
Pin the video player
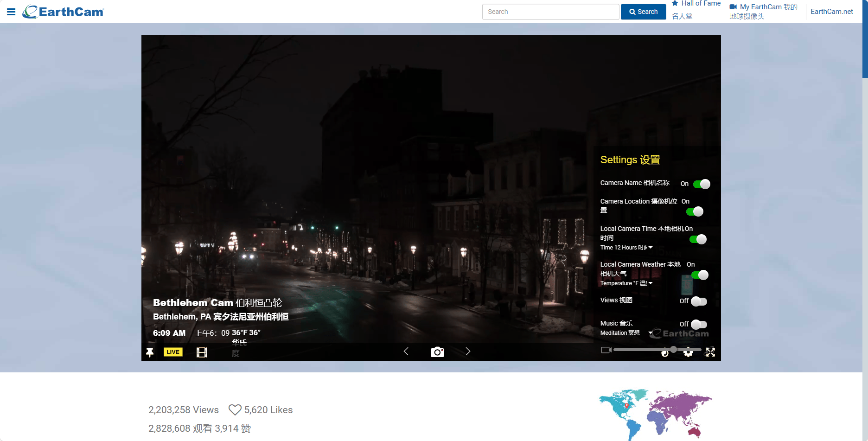(150, 352)
